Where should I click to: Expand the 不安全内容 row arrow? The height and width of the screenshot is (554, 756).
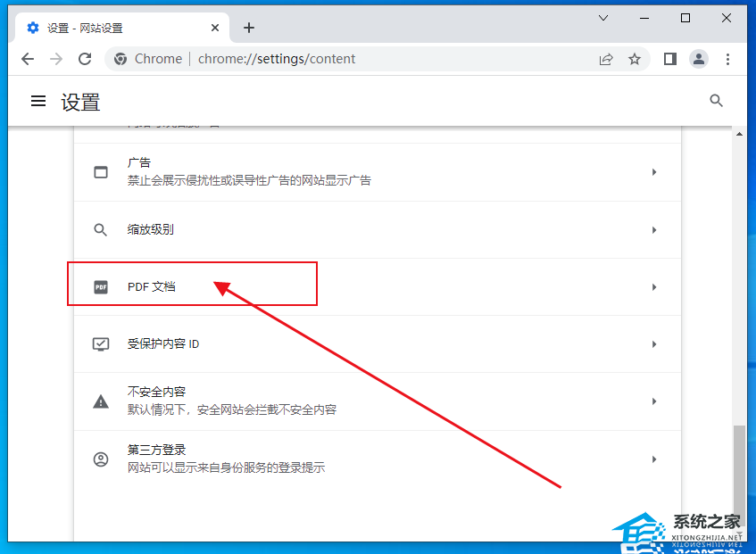click(x=654, y=401)
